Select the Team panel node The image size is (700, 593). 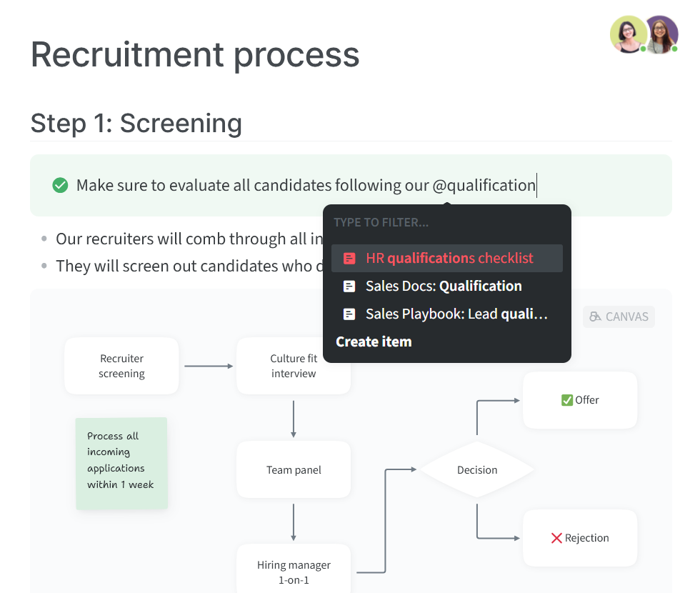click(x=294, y=470)
